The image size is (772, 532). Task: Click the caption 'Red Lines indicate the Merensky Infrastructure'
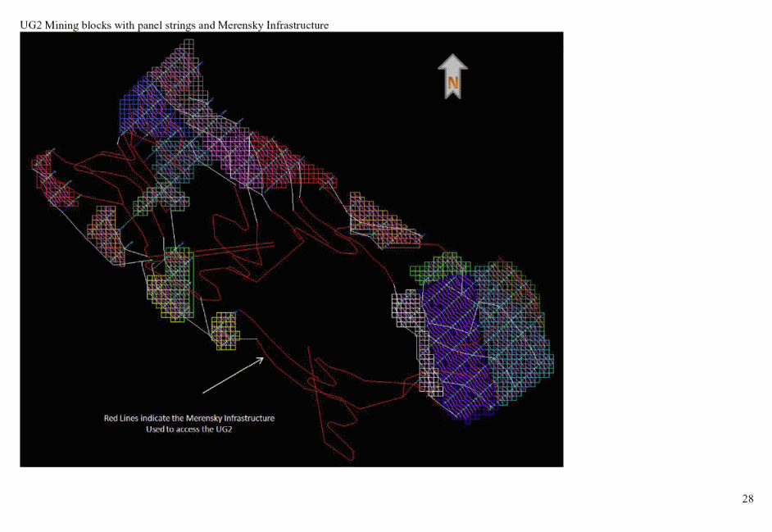tap(188, 418)
